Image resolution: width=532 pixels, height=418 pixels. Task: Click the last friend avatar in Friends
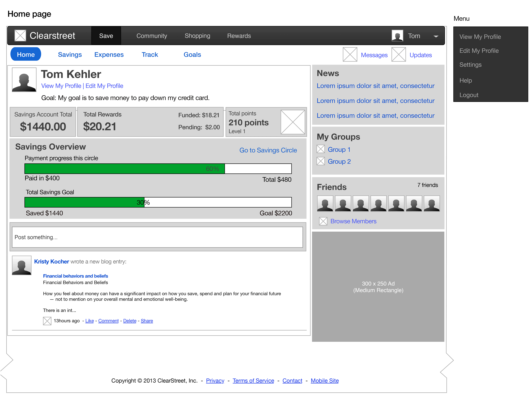pyautogui.click(x=432, y=203)
